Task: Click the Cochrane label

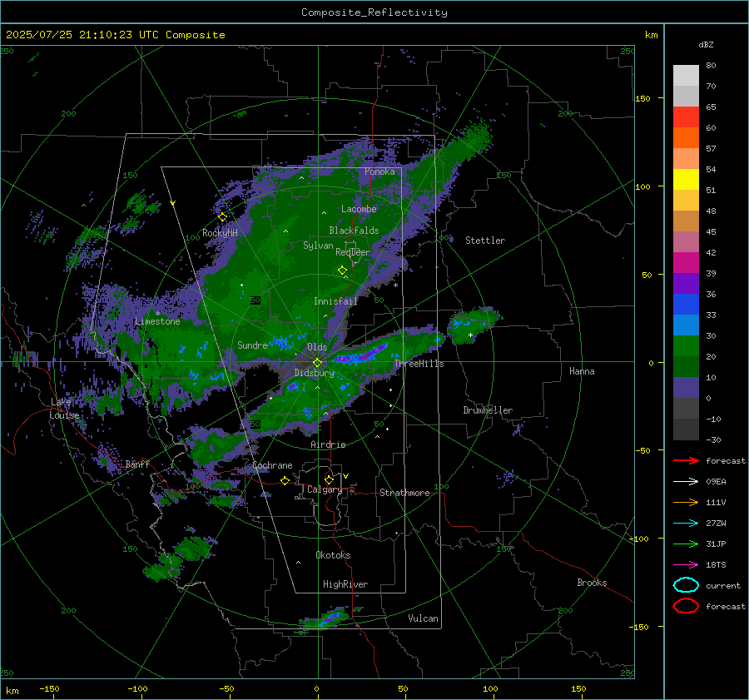Action: tap(272, 465)
